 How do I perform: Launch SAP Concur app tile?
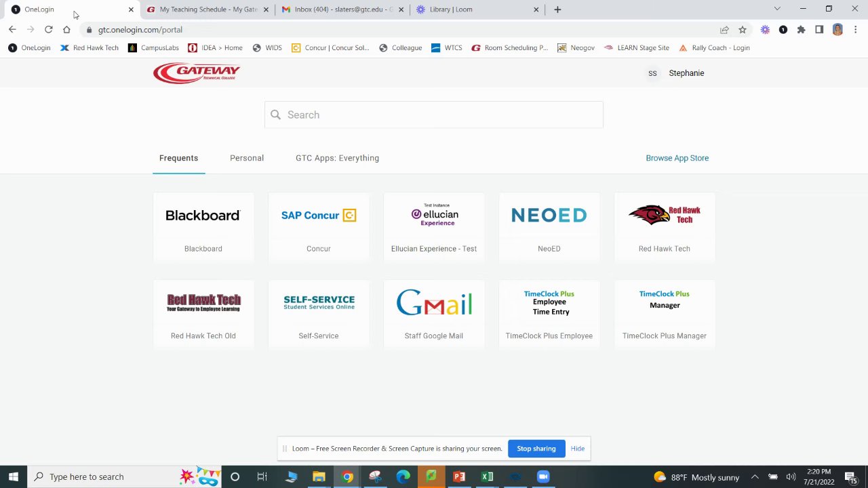318,227
